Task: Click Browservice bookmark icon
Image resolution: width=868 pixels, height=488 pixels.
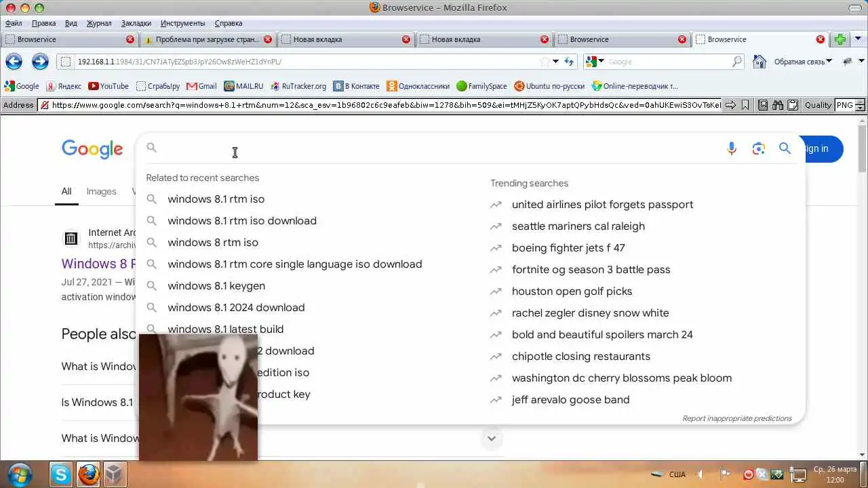Action: click(x=745, y=105)
